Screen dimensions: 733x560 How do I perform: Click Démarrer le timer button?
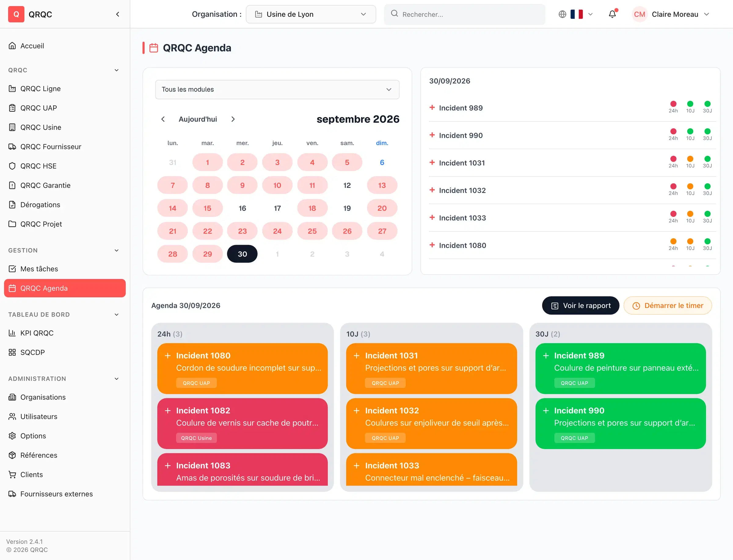pos(668,305)
